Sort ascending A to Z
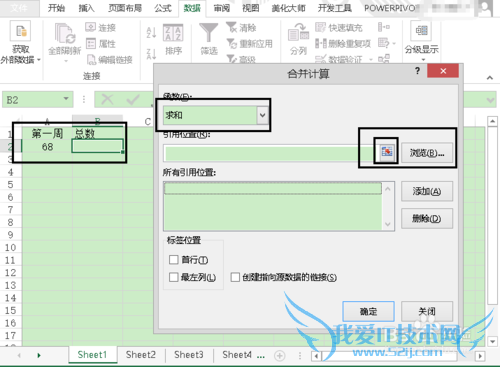The height and width of the screenshot is (367, 500). (x=151, y=32)
